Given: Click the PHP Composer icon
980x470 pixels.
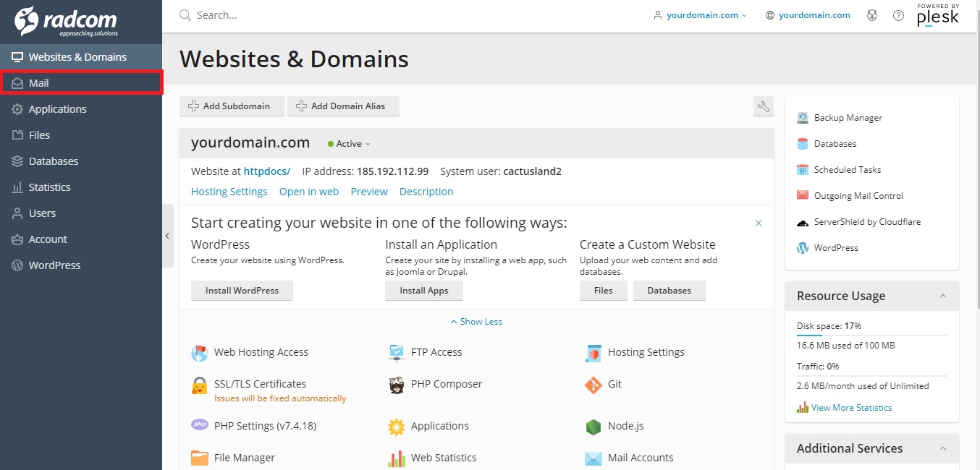Looking at the screenshot, I should coord(397,385).
